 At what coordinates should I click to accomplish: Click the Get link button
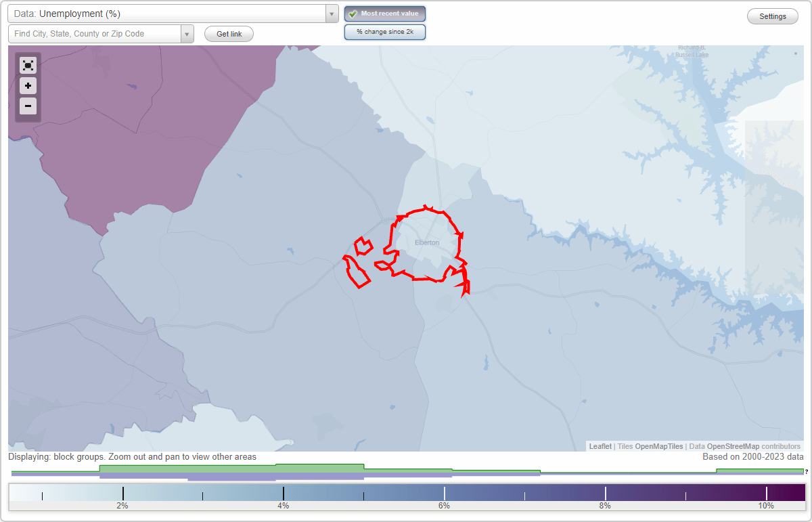pyautogui.click(x=229, y=34)
